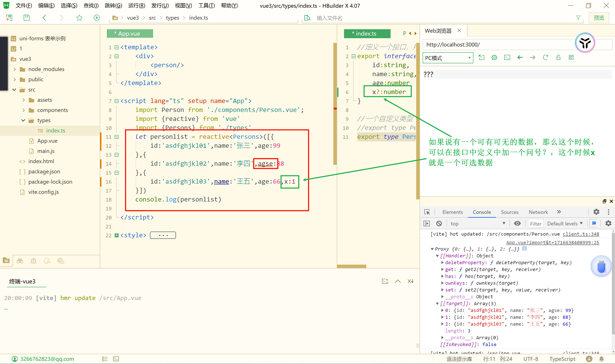Toggle the live expression eye icon

point(517,223)
